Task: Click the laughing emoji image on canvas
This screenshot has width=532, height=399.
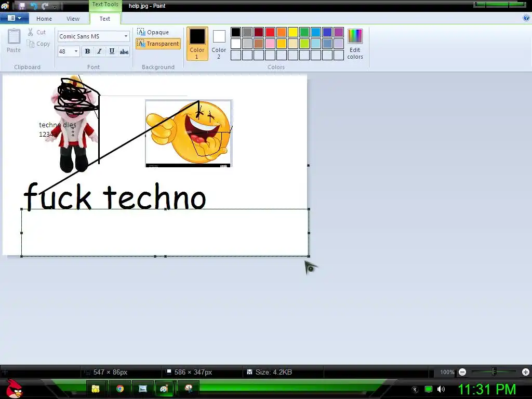Action: (189, 134)
